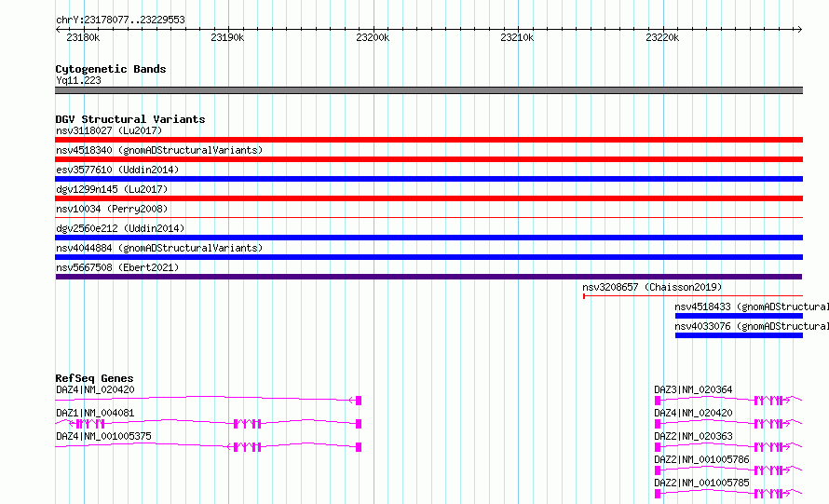Click the DAZ2|NM_001005786 gene glyph
829x504 pixels.
[728, 470]
